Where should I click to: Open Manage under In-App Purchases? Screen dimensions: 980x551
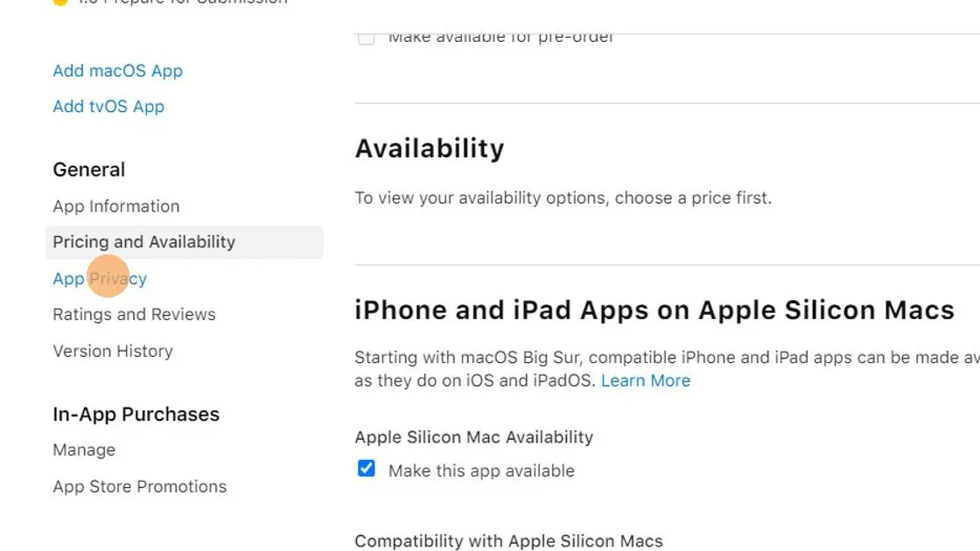(84, 450)
